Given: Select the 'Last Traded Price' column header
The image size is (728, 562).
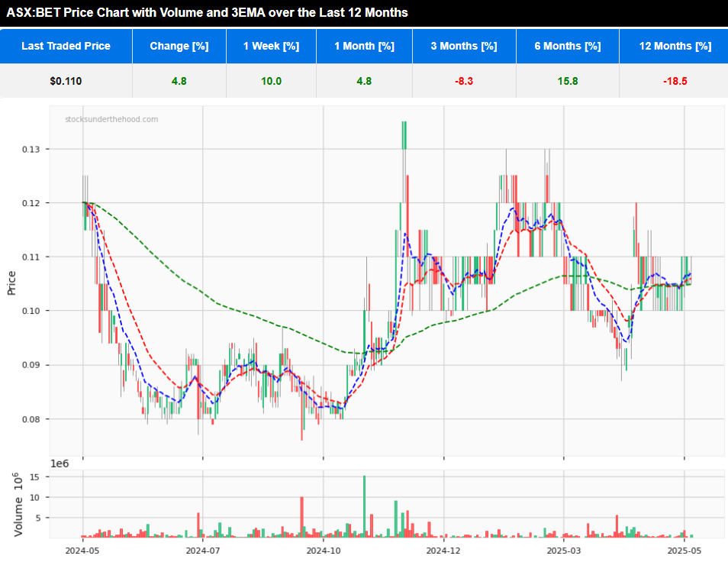Looking at the screenshot, I should 66,46.
